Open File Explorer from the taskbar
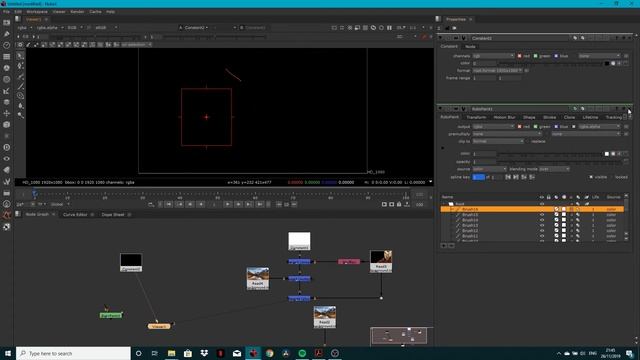The width and height of the screenshot is (640, 360). [171, 353]
